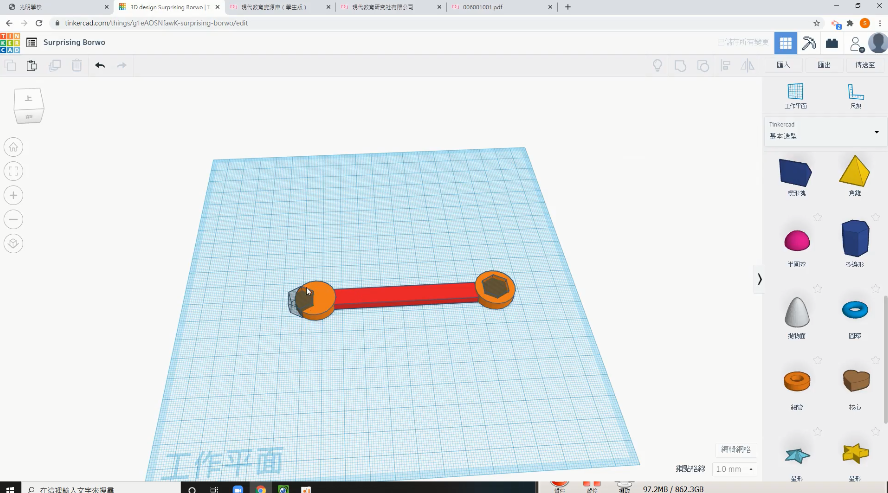Click the Group shapes icon
The image size is (888, 493).
(680, 66)
